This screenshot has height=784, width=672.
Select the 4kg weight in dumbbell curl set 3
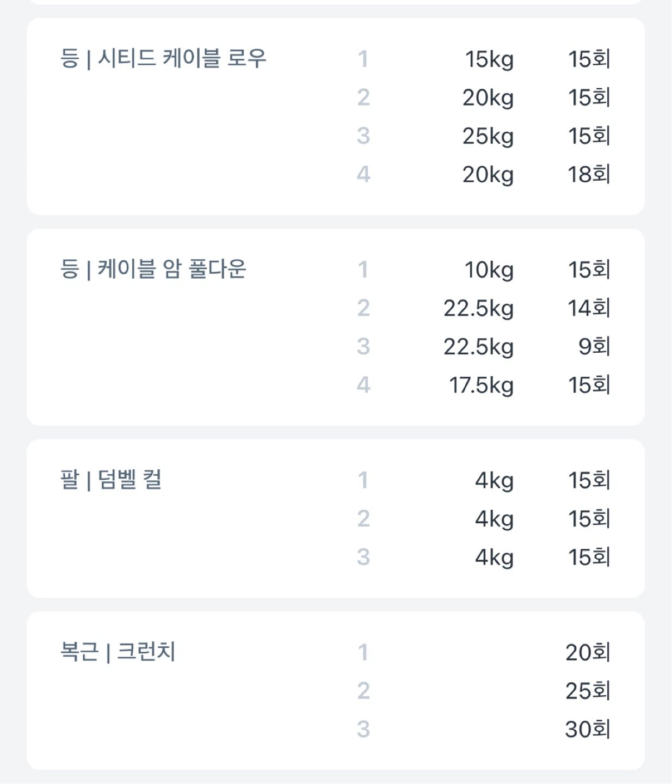pos(495,558)
